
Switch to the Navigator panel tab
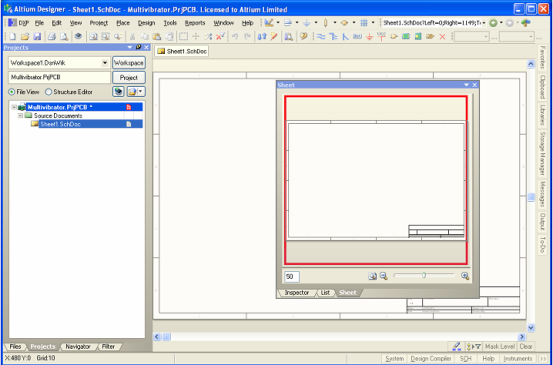pos(78,347)
